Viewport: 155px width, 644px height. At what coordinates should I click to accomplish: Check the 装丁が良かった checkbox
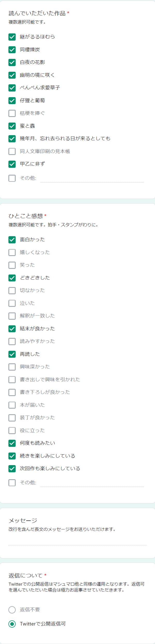coord(12,418)
